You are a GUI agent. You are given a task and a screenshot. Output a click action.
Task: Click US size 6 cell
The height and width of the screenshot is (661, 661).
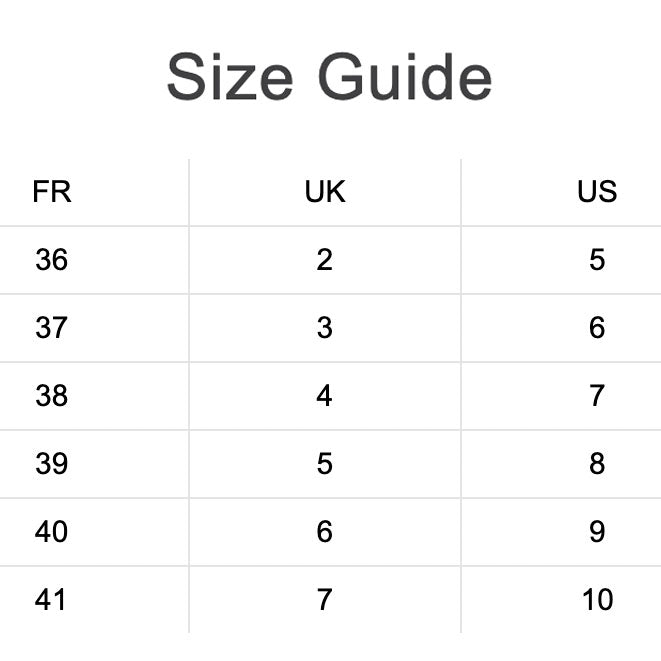coord(597,328)
